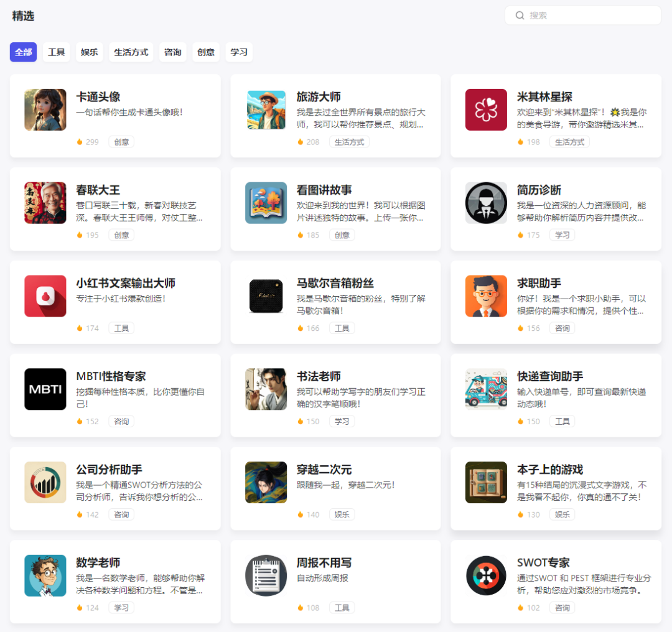Switch to the 学习 tab

239,52
